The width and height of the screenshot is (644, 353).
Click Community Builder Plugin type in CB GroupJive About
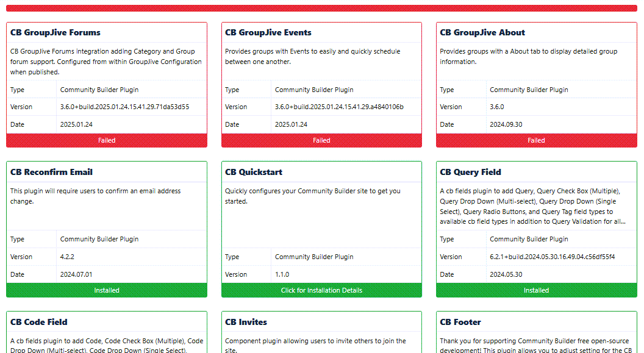click(x=529, y=90)
